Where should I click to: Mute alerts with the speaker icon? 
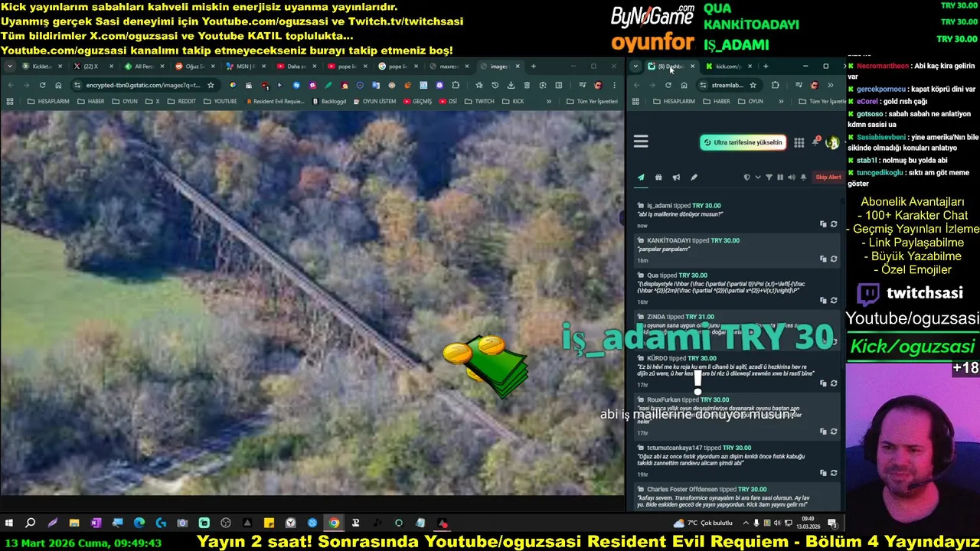[x=792, y=178]
